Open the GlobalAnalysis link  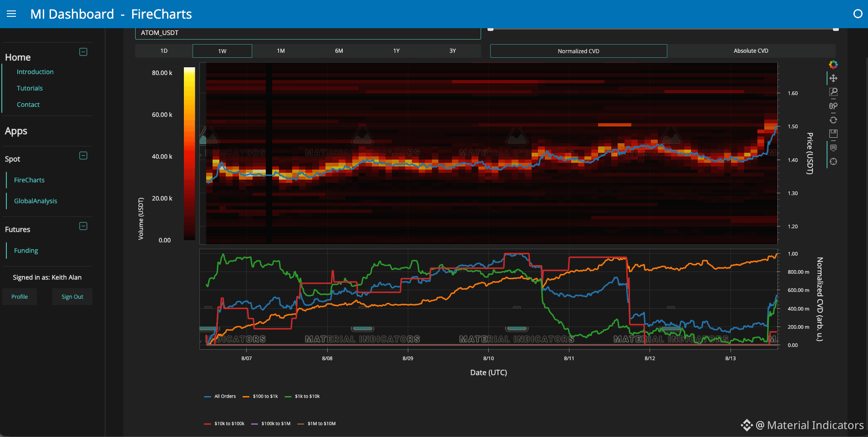point(36,201)
